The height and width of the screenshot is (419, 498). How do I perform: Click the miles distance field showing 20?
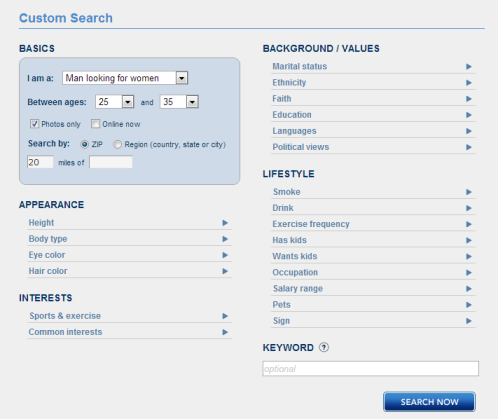click(40, 162)
